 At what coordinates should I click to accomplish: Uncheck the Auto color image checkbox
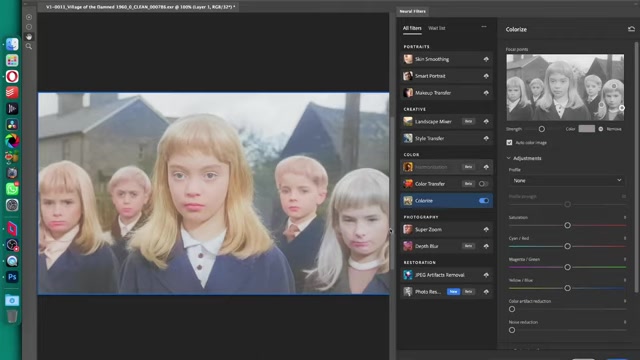click(x=509, y=142)
